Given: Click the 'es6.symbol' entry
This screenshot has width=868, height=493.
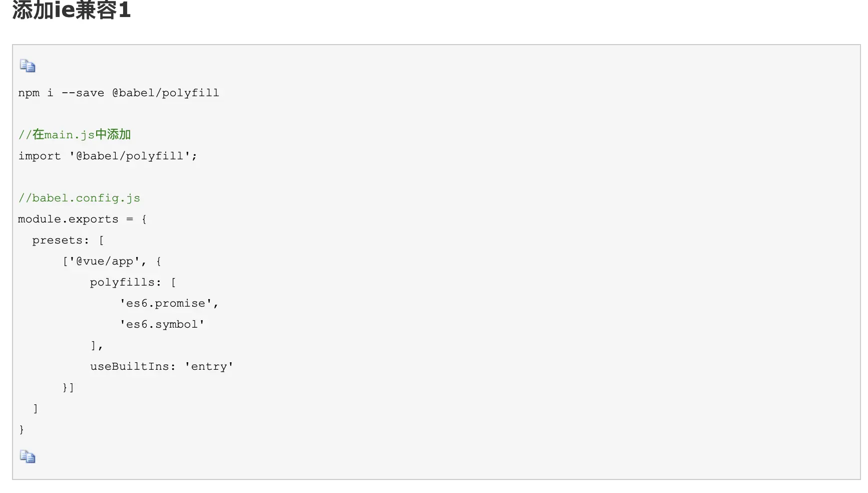Looking at the screenshot, I should 162,324.
